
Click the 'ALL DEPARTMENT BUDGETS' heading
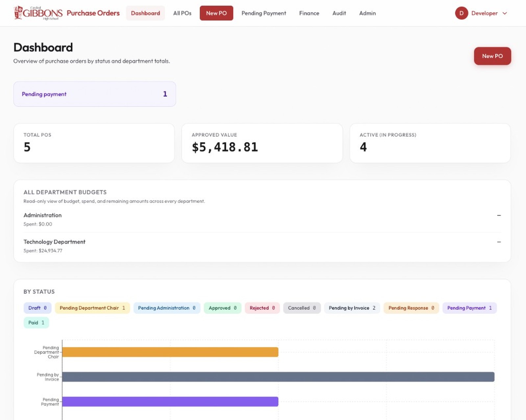[x=65, y=192]
